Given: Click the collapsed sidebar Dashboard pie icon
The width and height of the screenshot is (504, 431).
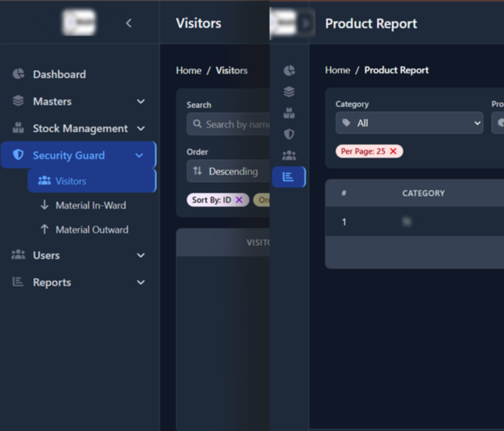Looking at the screenshot, I should coord(289,70).
